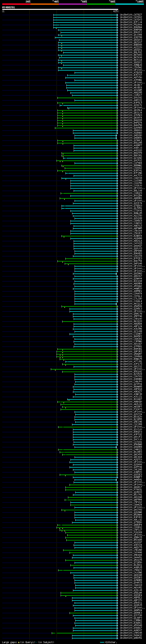Open hit UniRef100_B9GMD4
The height and width of the screenshot is (644, 146).
coord(131,27)
